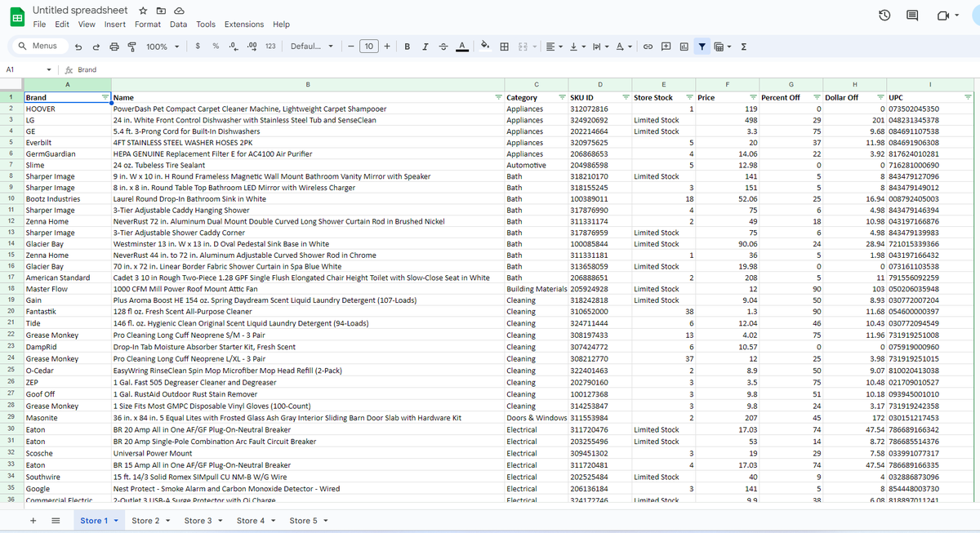The image size is (980, 533).
Task: Open the Store Stock column filter
Action: tap(689, 97)
